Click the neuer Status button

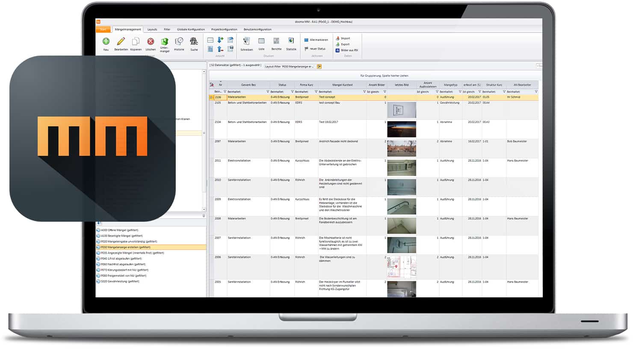315,49
